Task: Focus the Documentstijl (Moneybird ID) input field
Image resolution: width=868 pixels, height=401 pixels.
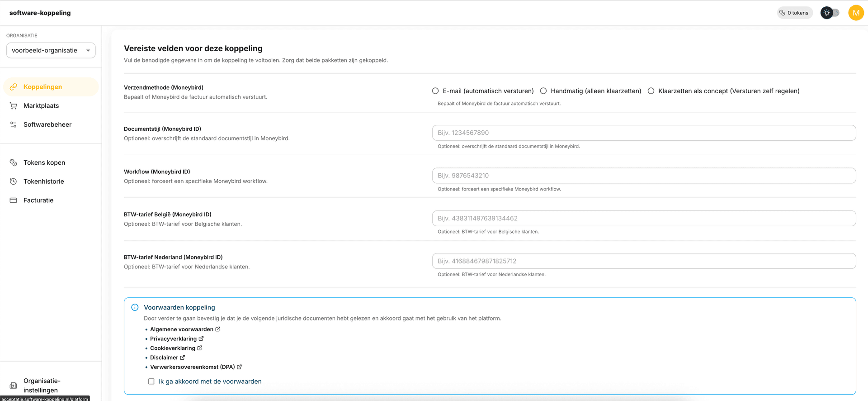Action: pos(644,133)
